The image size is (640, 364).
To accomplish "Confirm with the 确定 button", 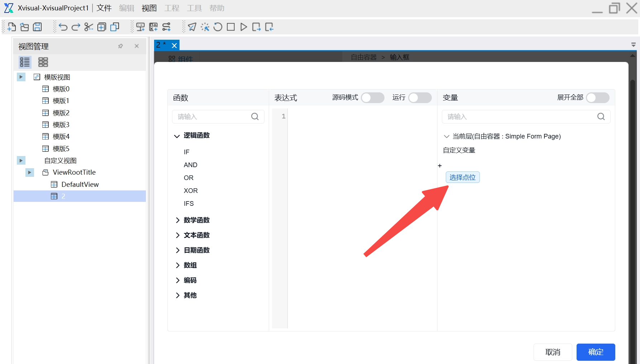I will 596,352.
